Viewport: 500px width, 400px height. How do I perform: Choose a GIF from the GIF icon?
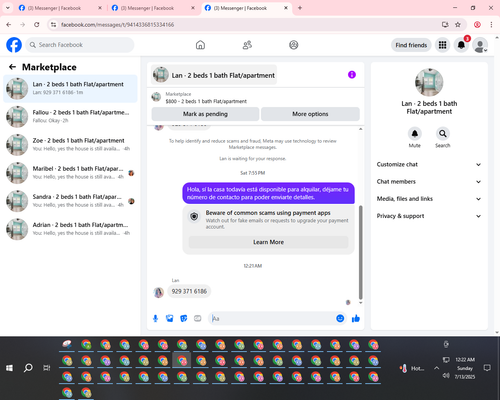tap(198, 319)
